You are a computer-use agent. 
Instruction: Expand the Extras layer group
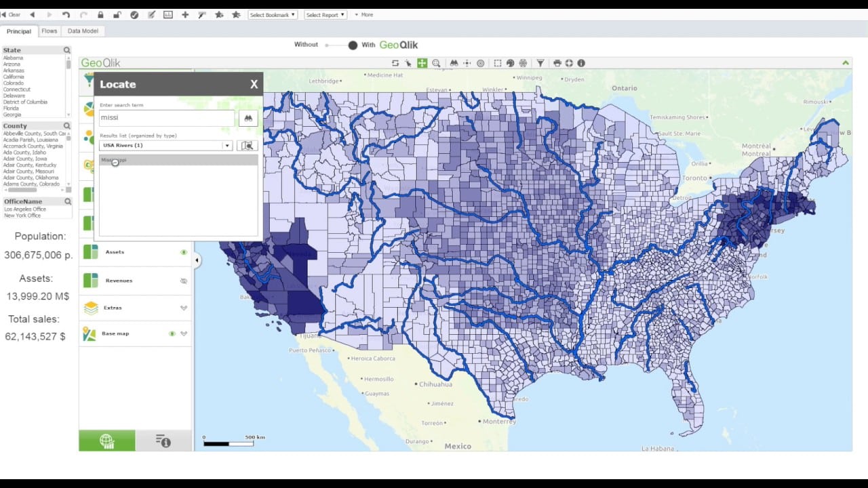(x=183, y=308)
